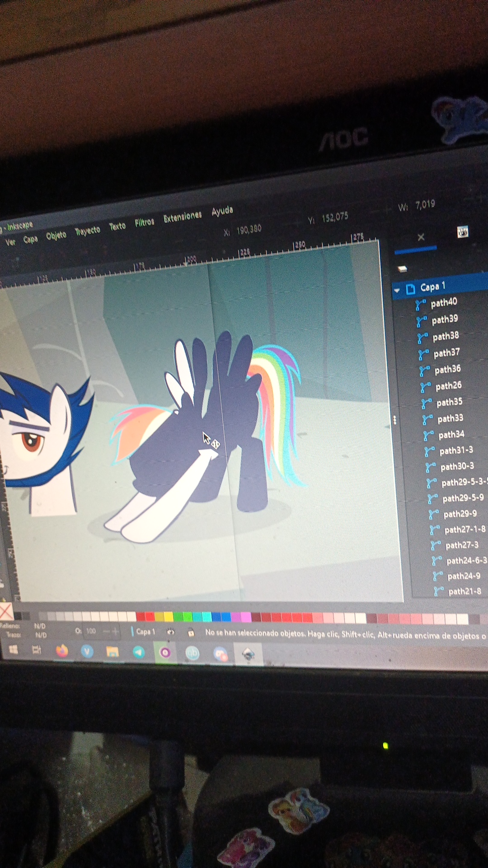Select path21-8 in the objects list
488x868 pixels.
[465, 591]
